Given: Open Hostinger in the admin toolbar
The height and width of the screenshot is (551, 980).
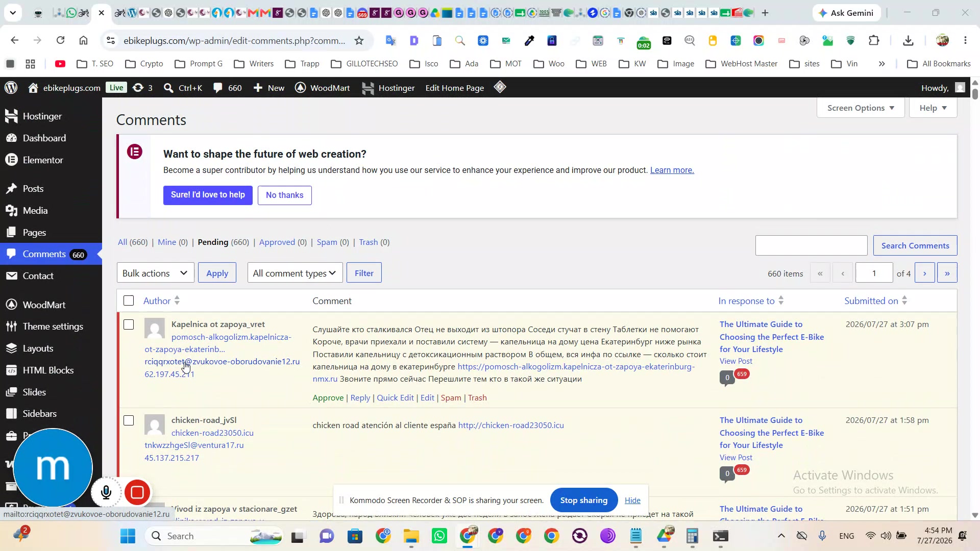Looking at the screenshot, I should (388, 88).
